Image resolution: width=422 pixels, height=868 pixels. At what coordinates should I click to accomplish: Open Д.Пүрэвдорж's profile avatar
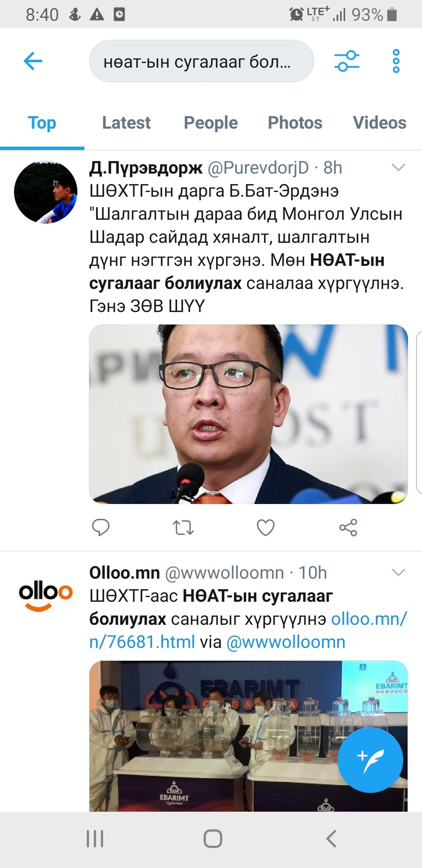pos(46,192)
